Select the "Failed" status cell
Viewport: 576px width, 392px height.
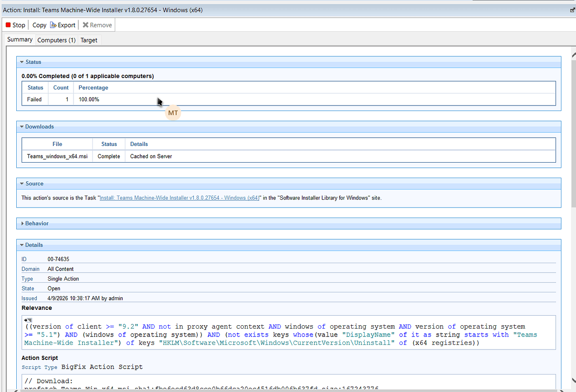coord(35,99)
